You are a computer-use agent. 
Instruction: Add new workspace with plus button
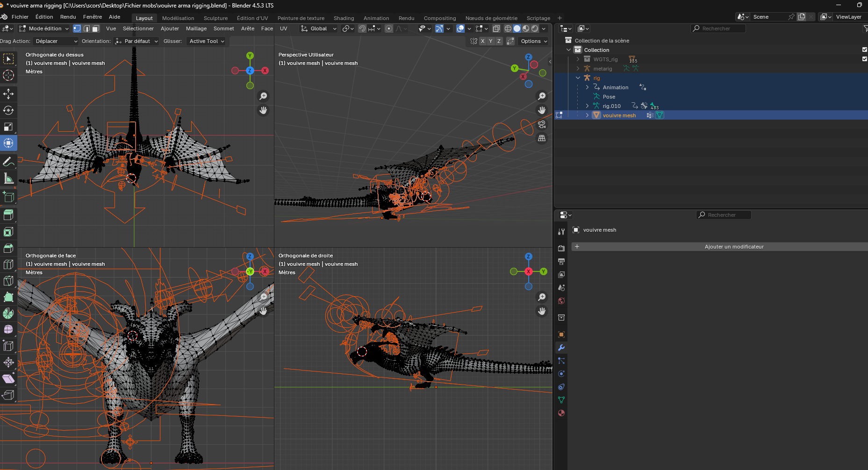click(560, 18)
